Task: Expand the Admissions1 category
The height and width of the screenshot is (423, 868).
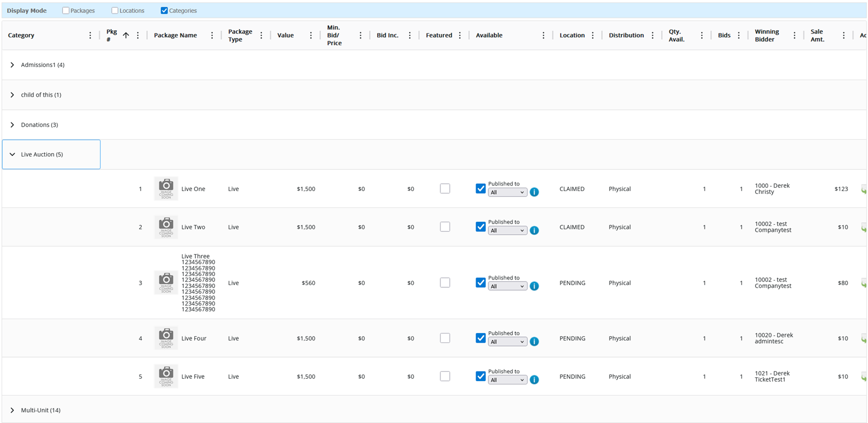Action: pos(12,65)
